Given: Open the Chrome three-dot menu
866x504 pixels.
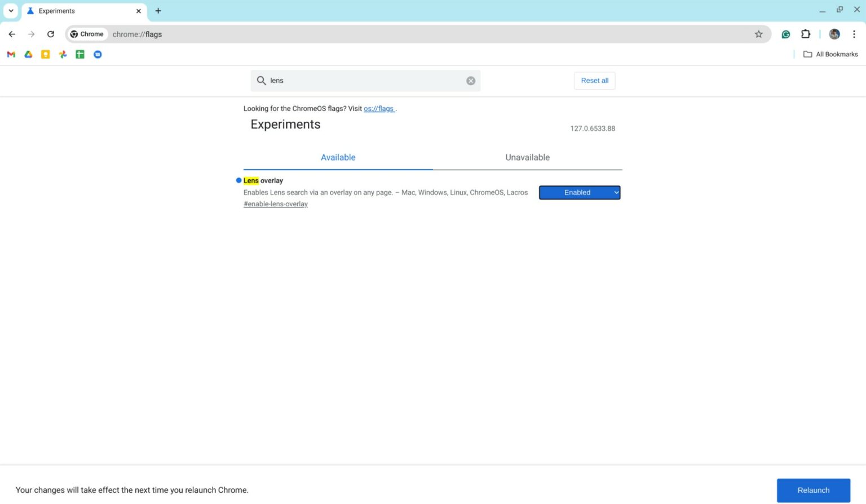Looking at the screenshot, I should point(854,34).
